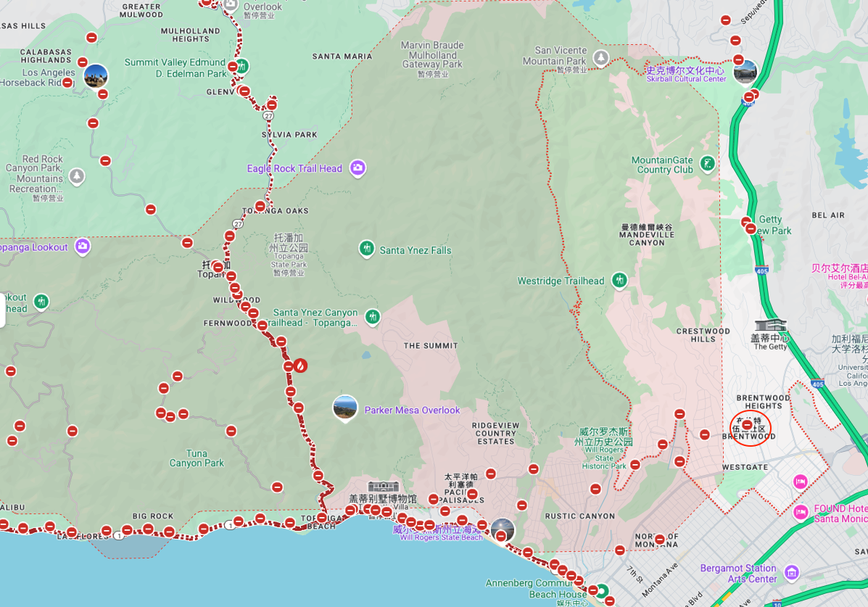Viewport: 868px width, 607px height.
Task: Select the Bergamot Station Arts Center icon
Action: [791, 573]
